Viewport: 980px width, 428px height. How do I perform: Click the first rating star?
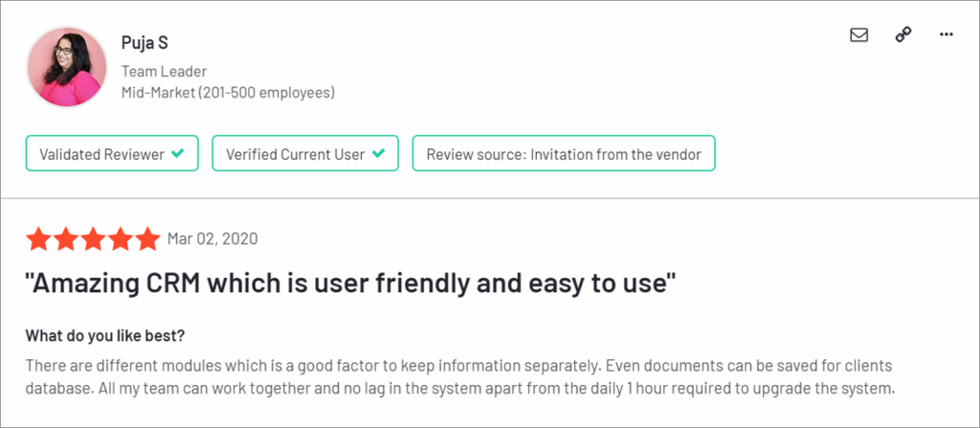point(39,238)
